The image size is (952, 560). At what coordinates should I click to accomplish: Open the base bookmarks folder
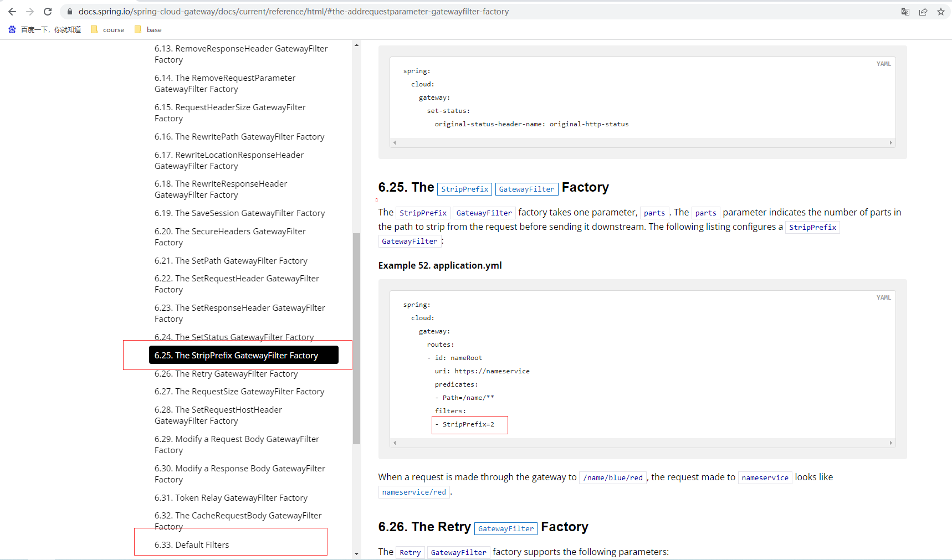[148, 30]
